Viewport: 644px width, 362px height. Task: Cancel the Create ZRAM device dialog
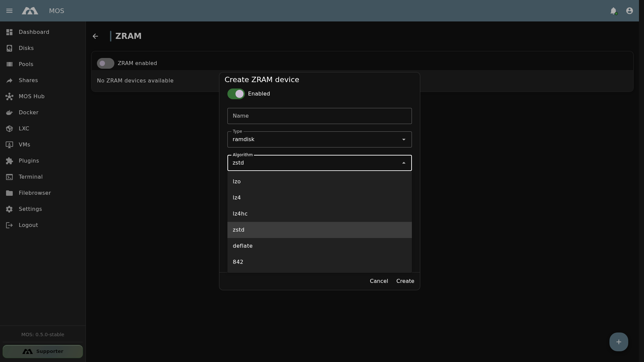click(379, 281)
